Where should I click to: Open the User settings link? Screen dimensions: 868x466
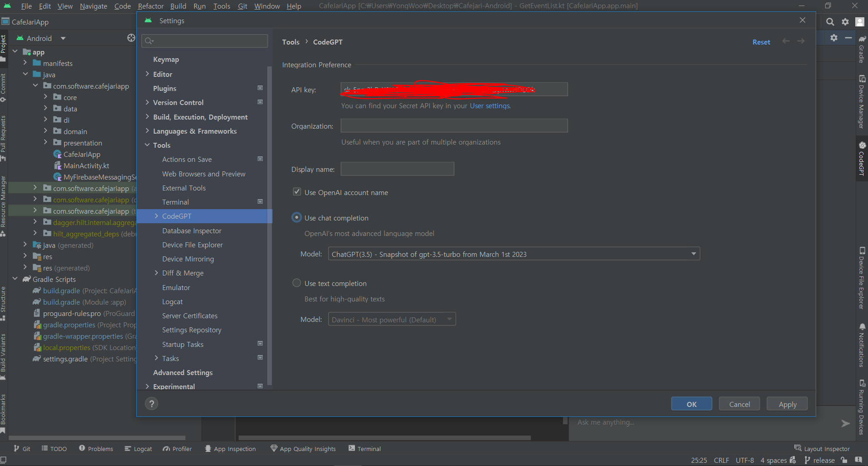click(x=489, y=106)
